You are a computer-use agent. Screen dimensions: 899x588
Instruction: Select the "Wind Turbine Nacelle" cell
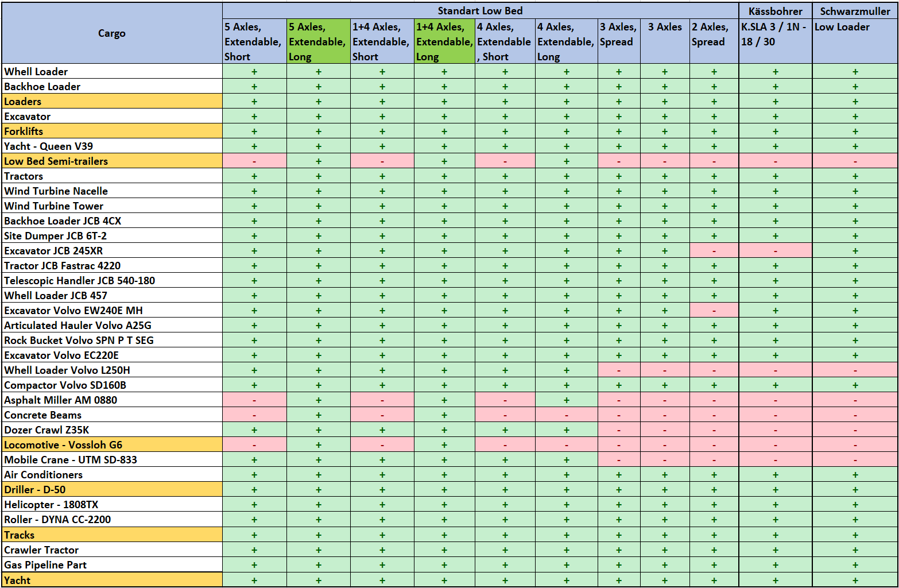pyautogui.click(x=112, y=191)
